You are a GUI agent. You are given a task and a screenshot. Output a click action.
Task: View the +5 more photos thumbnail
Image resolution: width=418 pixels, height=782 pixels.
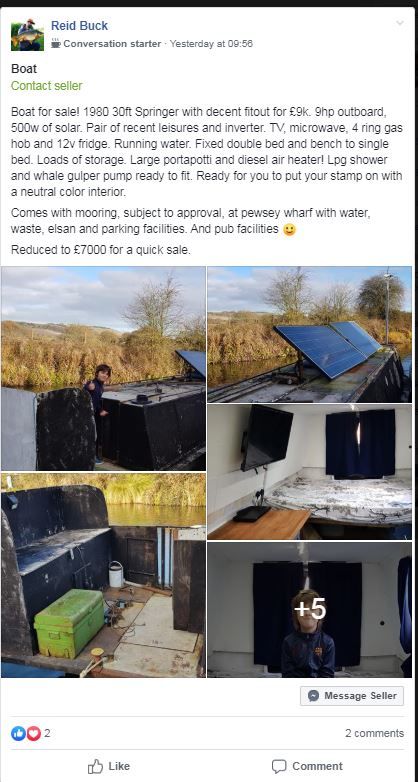pos(309,609)
